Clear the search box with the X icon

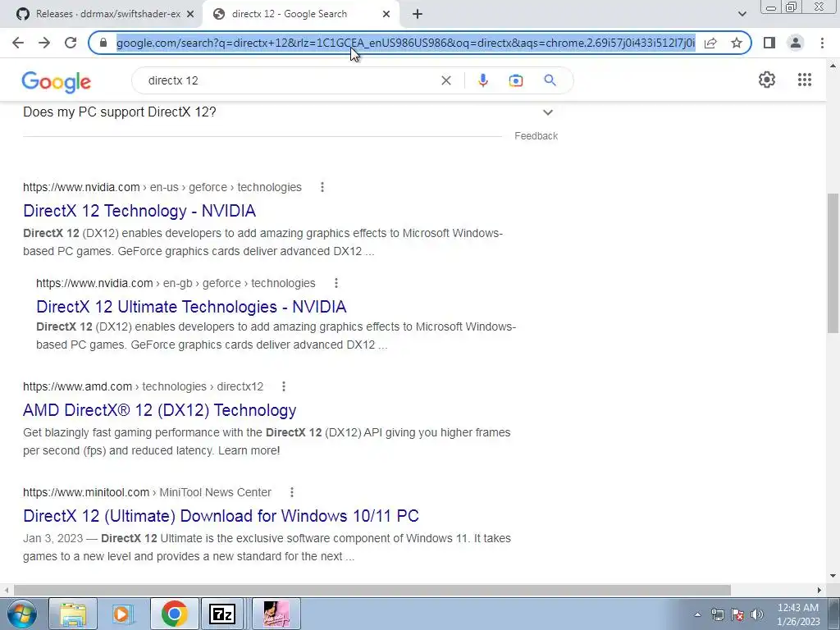coord(445,80)
